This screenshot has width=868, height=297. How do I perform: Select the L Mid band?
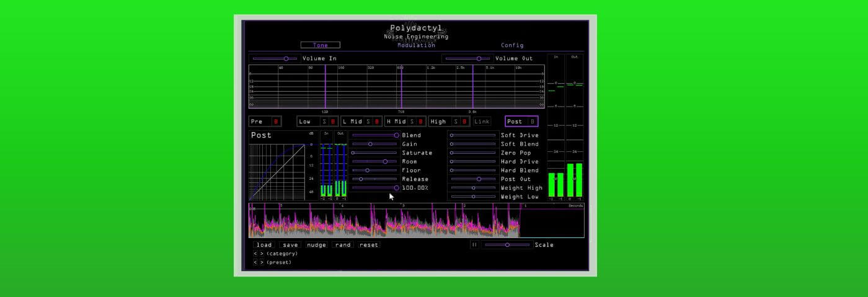(x=352, y=122)
